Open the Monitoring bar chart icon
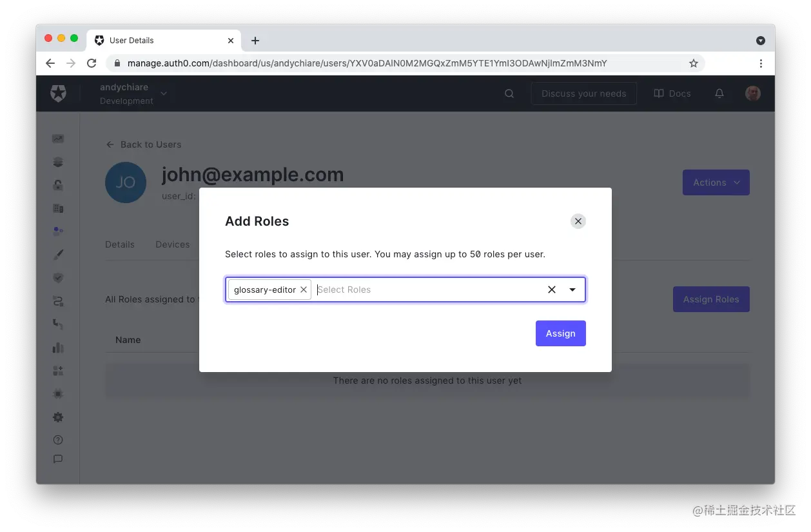The image size is (811, 532). 58,348
